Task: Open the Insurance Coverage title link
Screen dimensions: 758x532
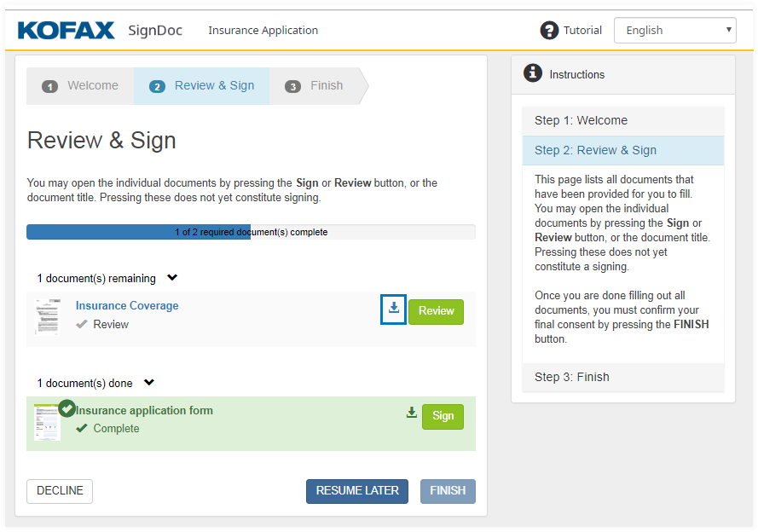Action: click(x=127, y=306)
